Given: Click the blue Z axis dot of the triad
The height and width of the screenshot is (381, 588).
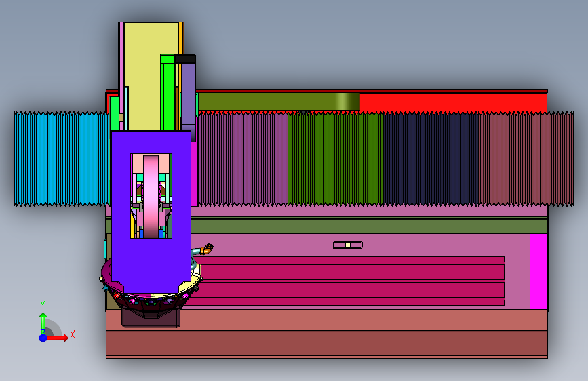Looking at the screenshot, I should (43, 338).
